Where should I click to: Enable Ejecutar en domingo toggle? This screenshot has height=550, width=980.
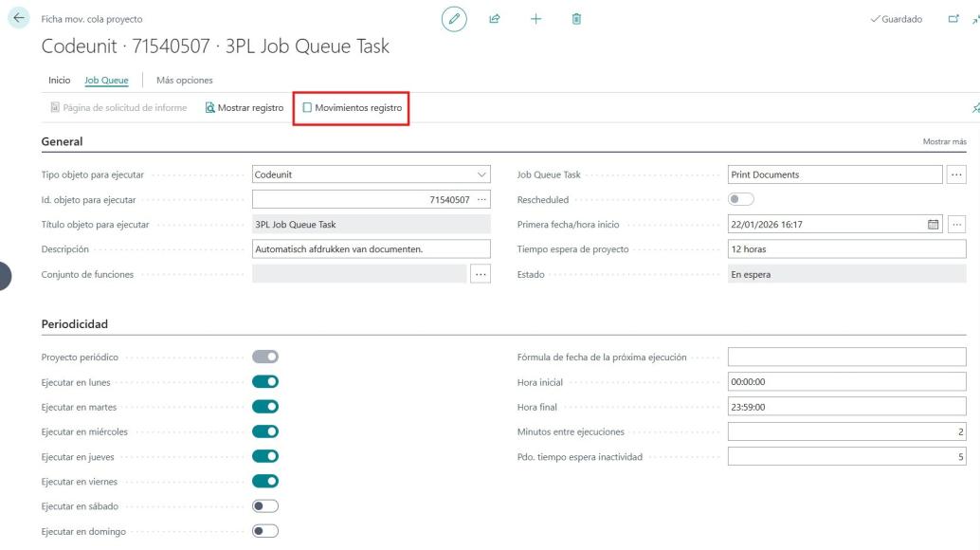265,530
